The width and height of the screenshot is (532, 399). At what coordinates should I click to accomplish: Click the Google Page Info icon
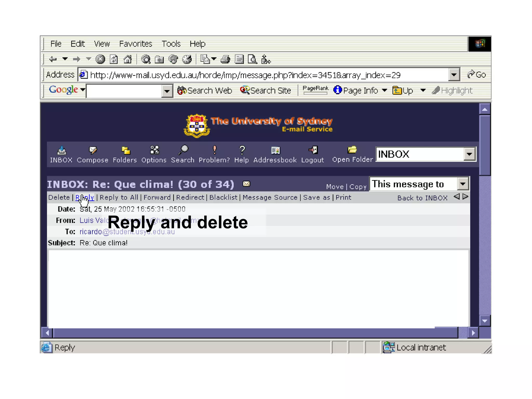pos(337,90)
